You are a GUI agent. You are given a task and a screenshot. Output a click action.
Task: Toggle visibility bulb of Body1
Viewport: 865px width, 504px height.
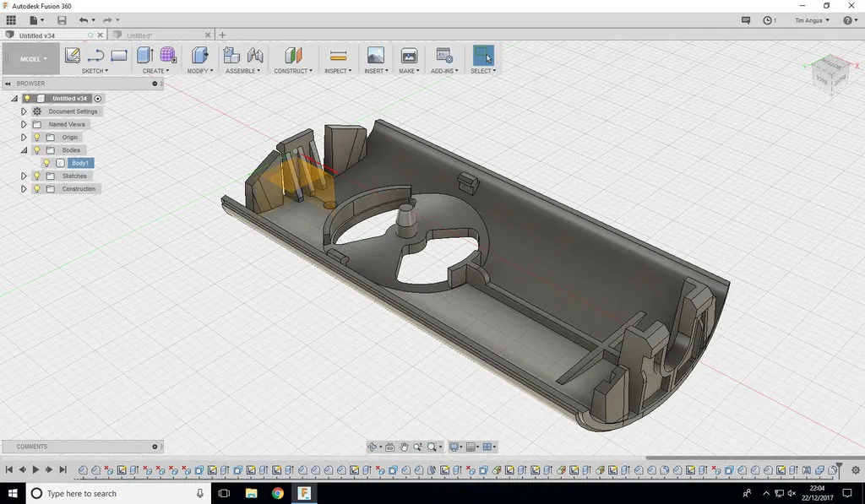click(47, 163)
